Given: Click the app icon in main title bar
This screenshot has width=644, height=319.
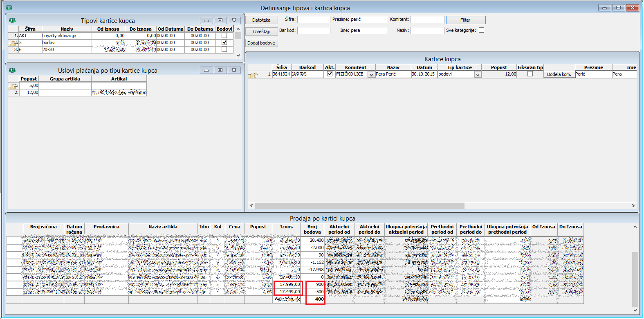Looking at the screenshot, I should coord(9,8).
